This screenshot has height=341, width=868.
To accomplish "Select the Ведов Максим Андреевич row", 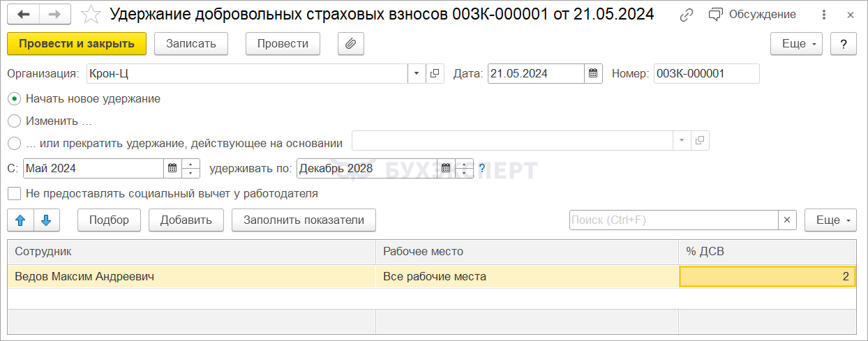I will [x=191, y=277].
